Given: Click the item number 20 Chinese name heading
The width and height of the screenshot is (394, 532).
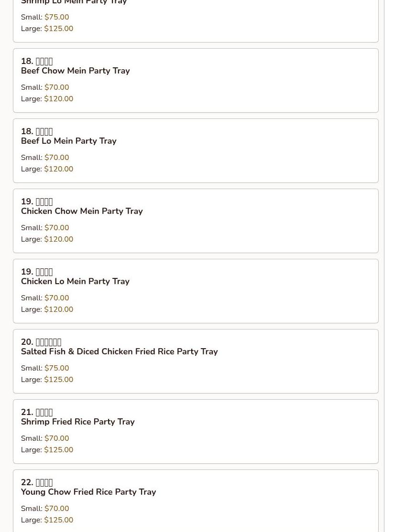Looking at the screenshot, I should pyautogui.click(x=41, y=342).
